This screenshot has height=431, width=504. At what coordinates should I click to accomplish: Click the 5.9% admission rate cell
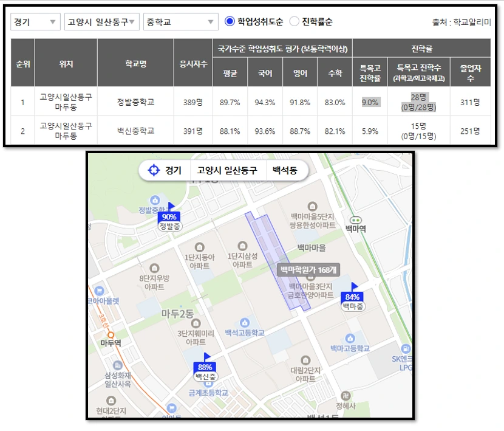click(370, 131)
